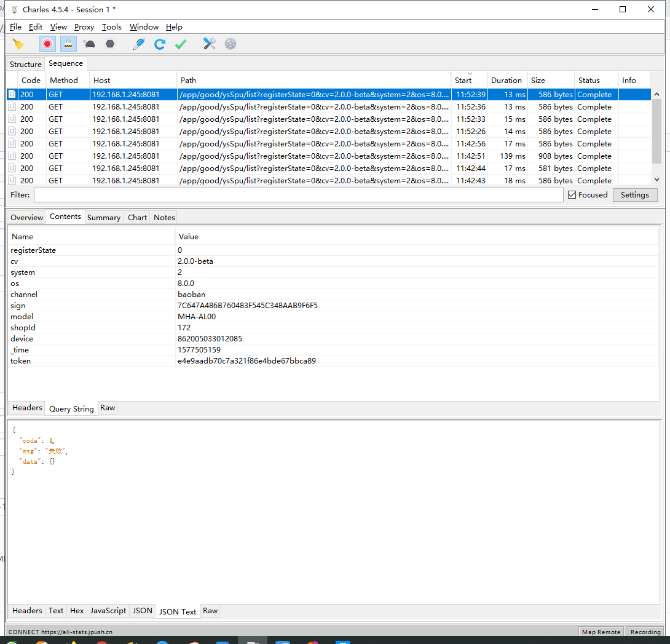Toggle SSL proxying lock icon
Viewport: 670px width, 644px height.
[68, 44]
